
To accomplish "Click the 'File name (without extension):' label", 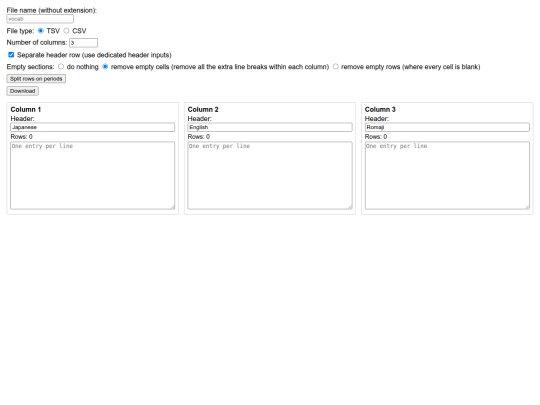I will pos(52,10).
